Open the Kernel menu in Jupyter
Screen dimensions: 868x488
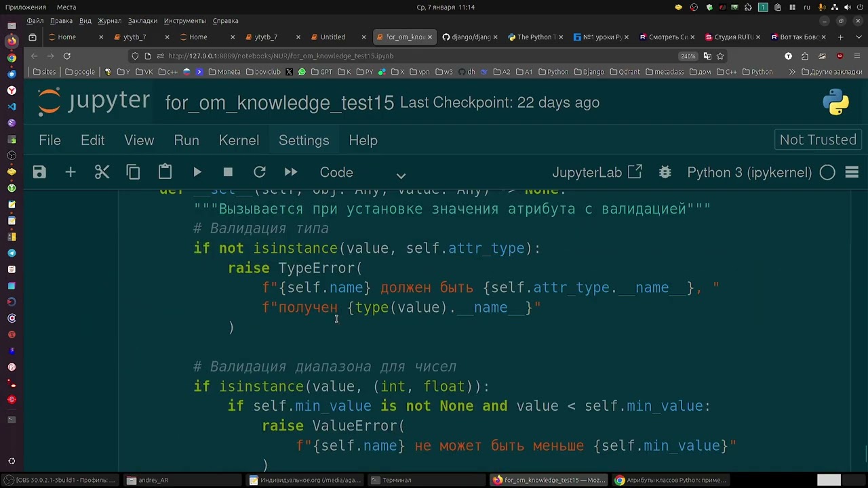[239, 140]
